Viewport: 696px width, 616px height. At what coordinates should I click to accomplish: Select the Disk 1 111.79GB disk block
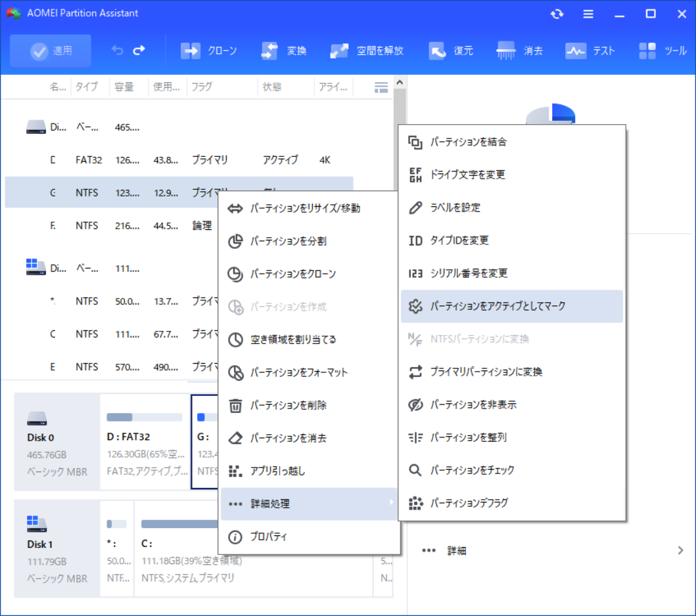pos(57,549)
